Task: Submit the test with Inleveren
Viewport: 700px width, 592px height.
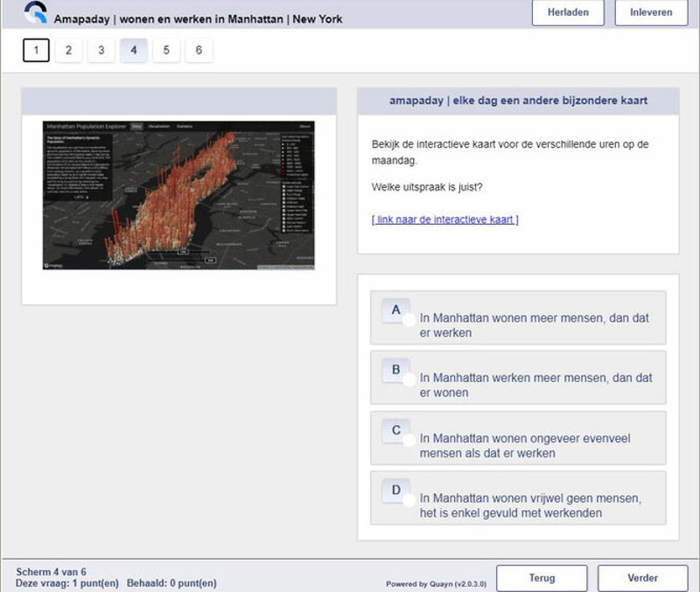Action: (x=650, y=12)
